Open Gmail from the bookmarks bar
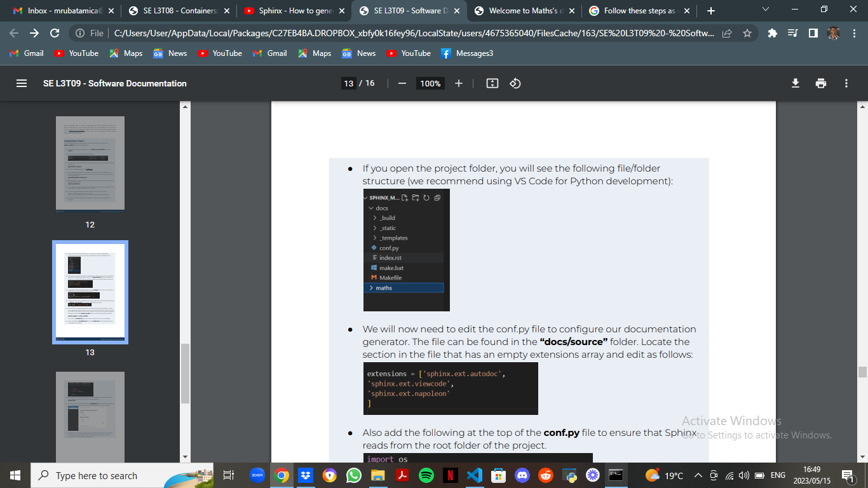The width and height of the screenshot is (868, 488). 26,53
